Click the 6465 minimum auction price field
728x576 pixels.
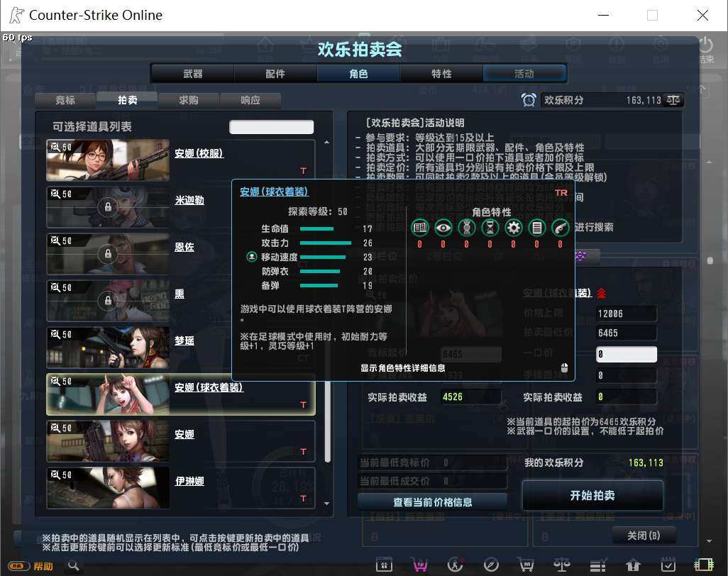(626, 333)
